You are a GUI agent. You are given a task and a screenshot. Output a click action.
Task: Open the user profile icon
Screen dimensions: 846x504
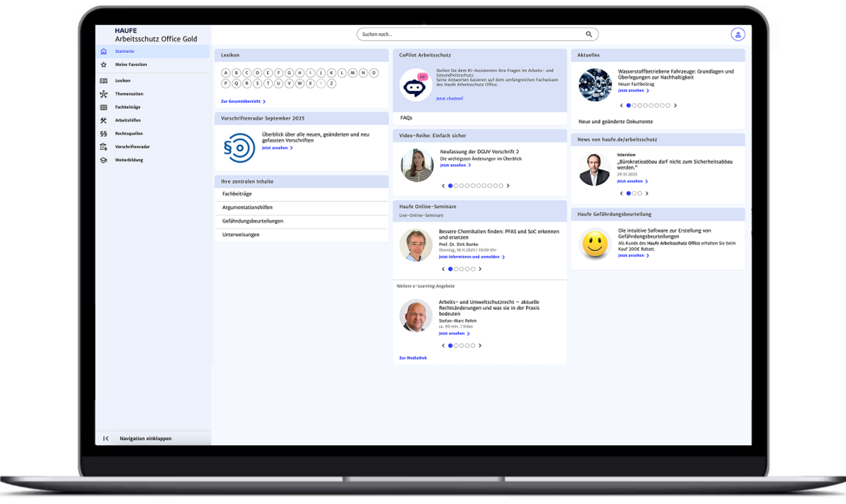[x=738, y=34]
